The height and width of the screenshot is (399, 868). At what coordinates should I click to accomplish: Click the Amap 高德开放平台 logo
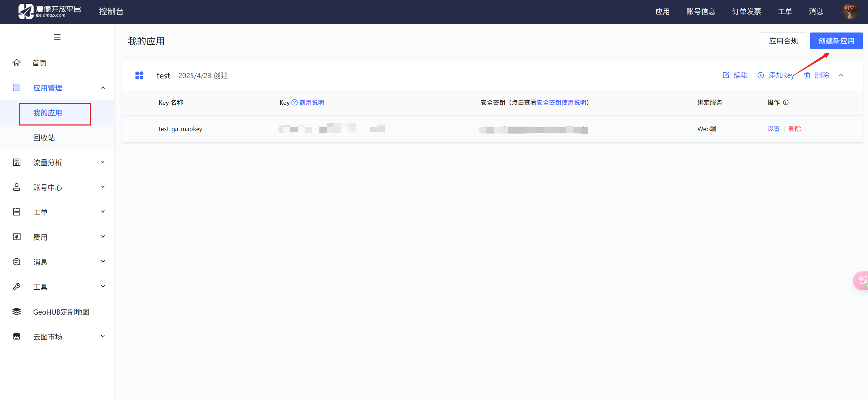(x=48, y=11)
